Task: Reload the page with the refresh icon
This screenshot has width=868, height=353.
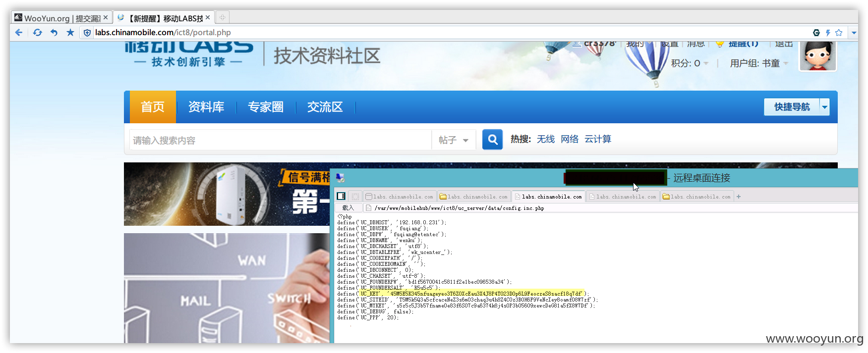Action: pyautogui.click(x=37, y=33)
